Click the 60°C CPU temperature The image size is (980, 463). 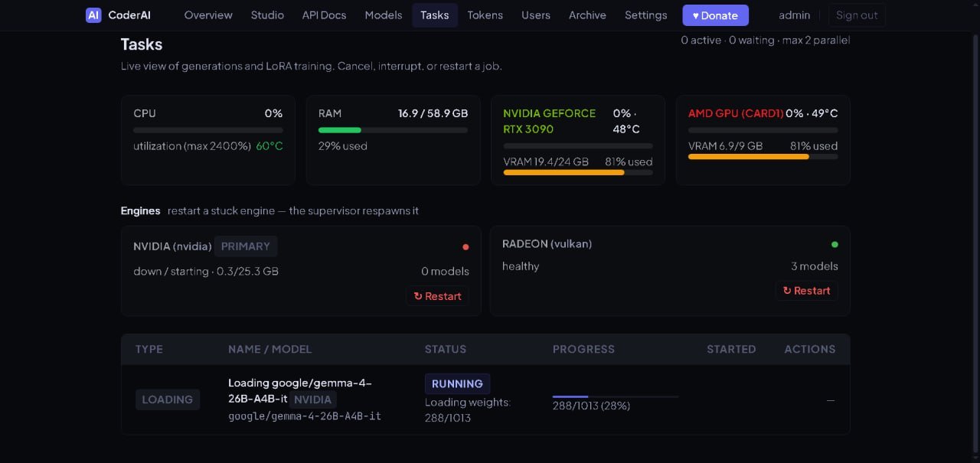pyautogui.click(x=269, y=146)
